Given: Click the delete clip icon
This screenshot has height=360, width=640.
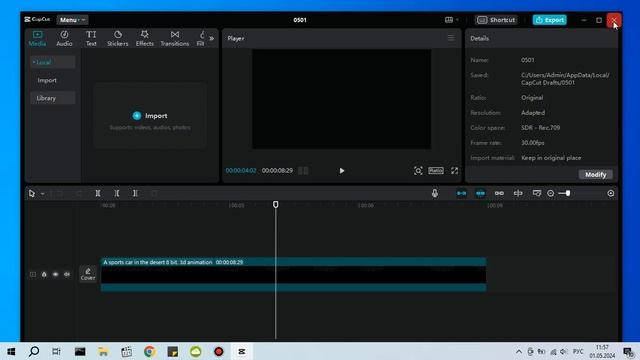Looking at the screenshot, I should (x=154, y=193).
